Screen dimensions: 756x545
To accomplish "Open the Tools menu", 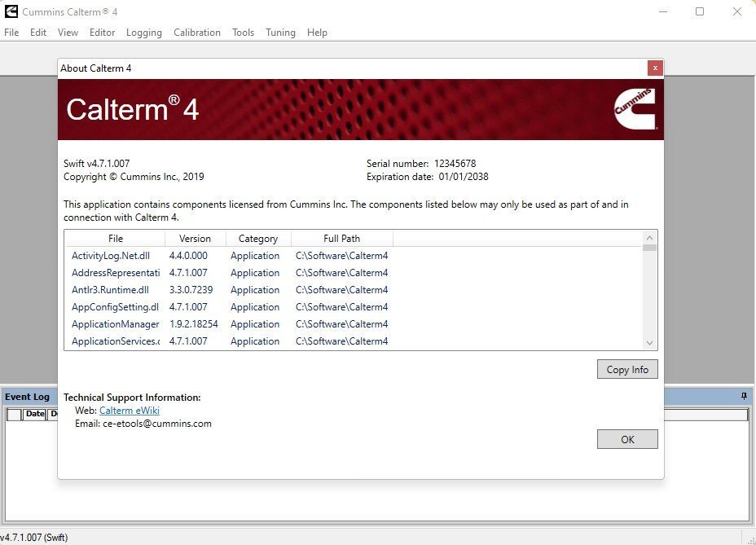I will [243, 33].
